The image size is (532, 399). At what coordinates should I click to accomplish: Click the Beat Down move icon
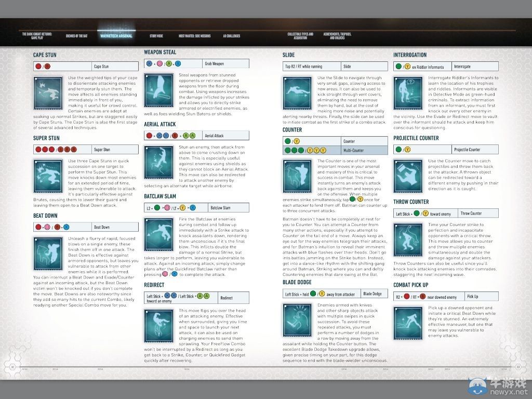pyautogui.click(x=48, y=252)
